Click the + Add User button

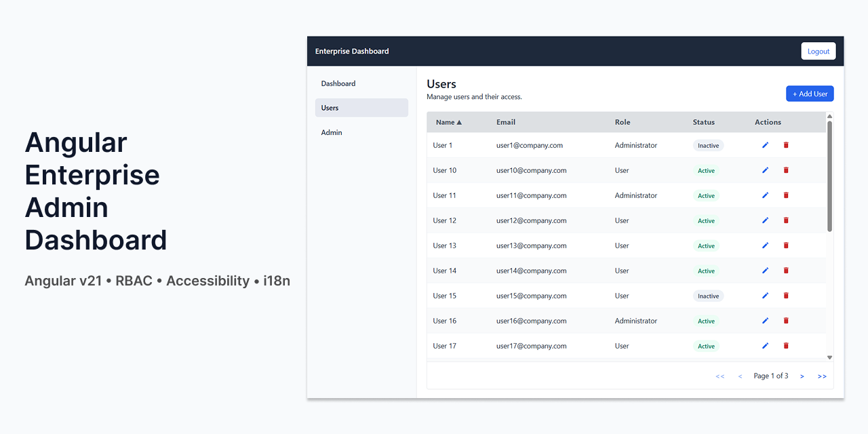[x=810, y=93]
